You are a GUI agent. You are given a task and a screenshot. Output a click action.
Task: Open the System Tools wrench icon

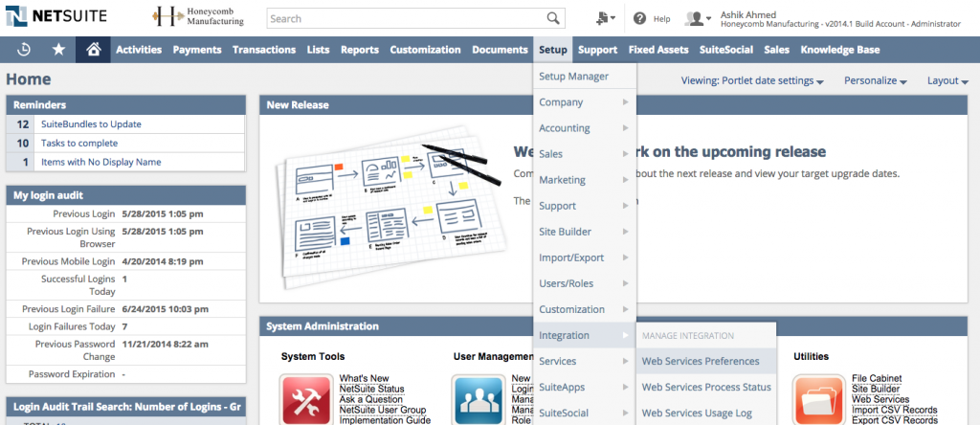[306, 400]
